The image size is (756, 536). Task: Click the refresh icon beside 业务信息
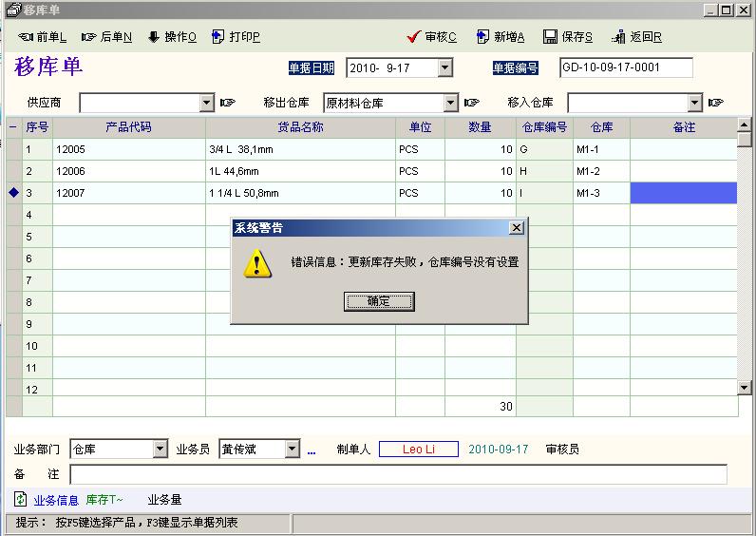point(20,499)
